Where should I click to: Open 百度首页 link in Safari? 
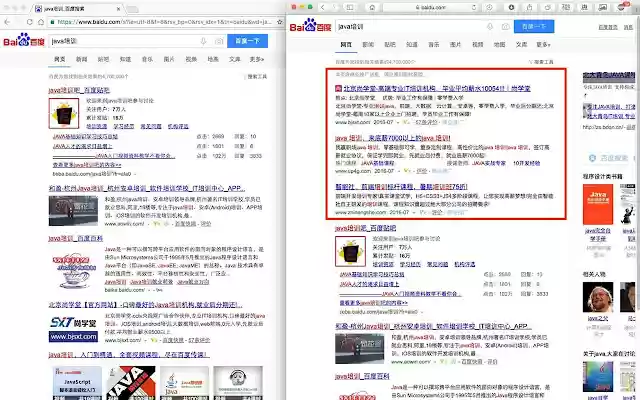click(608, 27)
